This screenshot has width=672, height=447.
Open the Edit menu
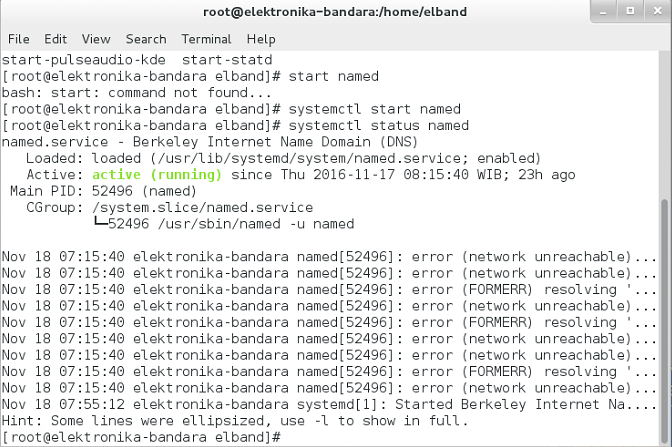point(55,39)
